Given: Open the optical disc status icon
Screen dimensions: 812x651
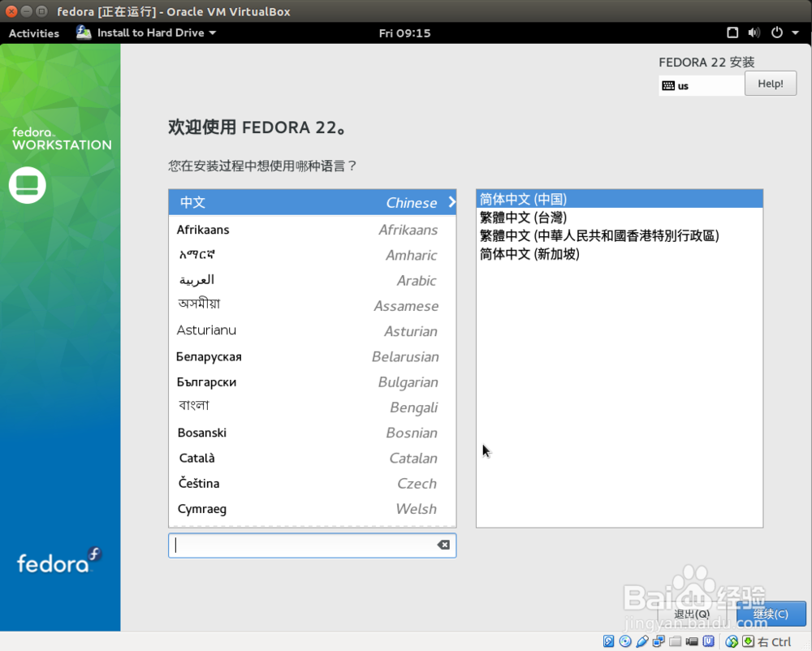Looking at the screenshot, I should coord(625,642).
